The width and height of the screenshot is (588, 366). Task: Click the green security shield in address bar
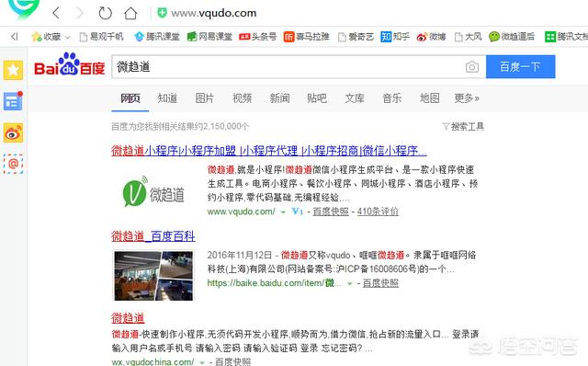(x=162, y=13)
